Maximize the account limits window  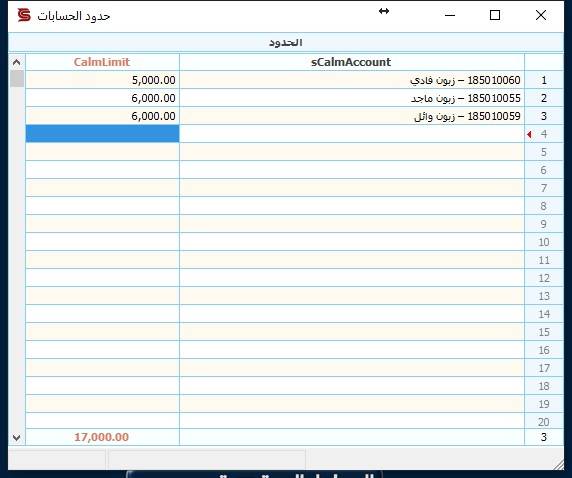pyautogui.click(x=495, y=15)
